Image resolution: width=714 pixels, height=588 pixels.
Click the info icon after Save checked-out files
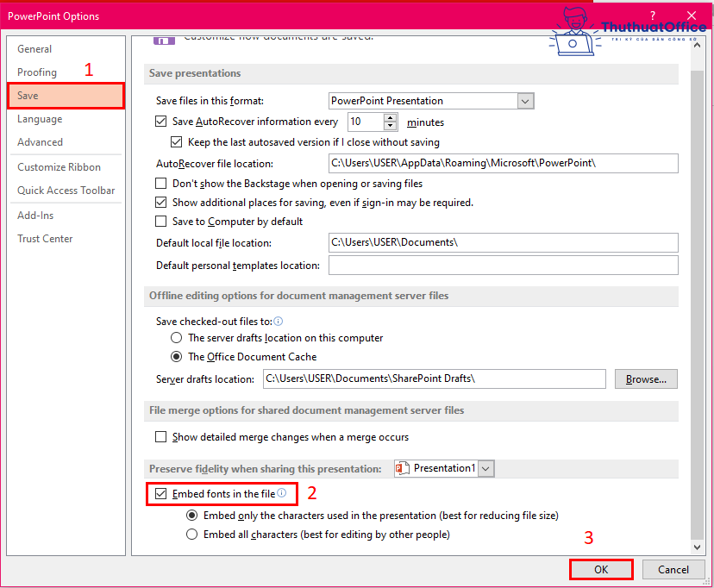point(279,321)
